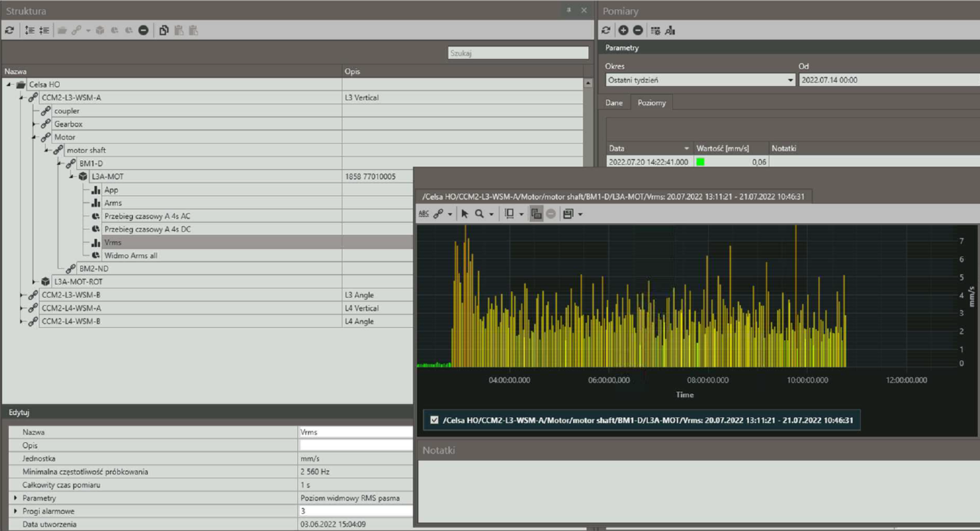Select the arrow pointer tool on chart
Image resolution: width=980 pixels, height=531 pixels.
pyautogui.click(x=464, y=214)
